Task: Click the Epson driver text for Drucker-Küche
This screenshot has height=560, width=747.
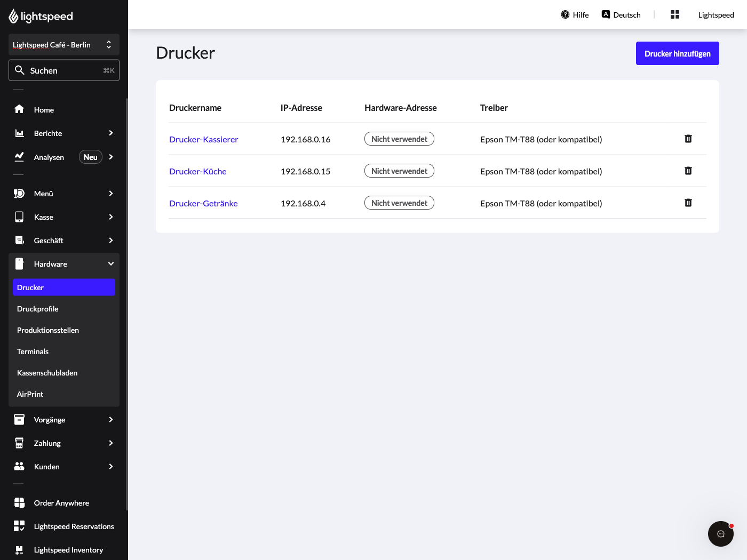Action: pos(541,171)
